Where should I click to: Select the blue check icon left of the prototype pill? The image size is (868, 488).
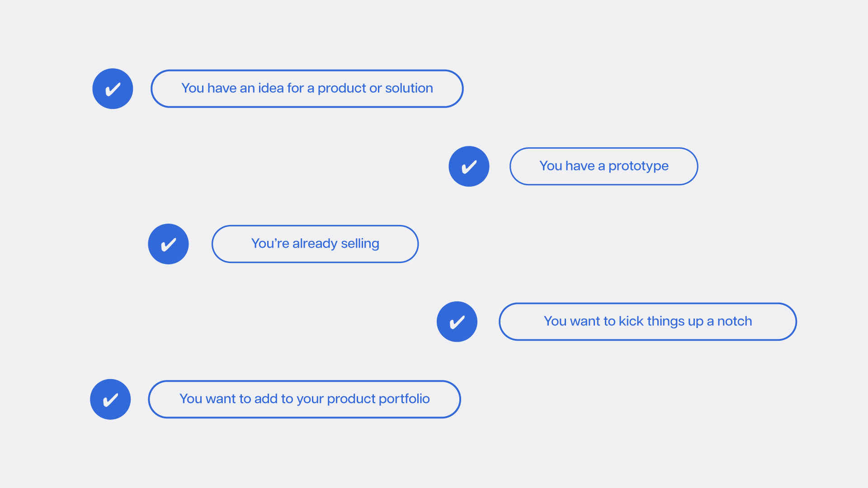click(469, 166)
